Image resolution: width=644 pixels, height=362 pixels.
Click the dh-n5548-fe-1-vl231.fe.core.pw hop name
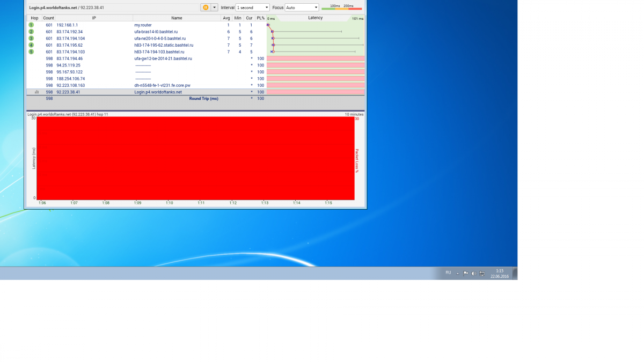[162, 85]
